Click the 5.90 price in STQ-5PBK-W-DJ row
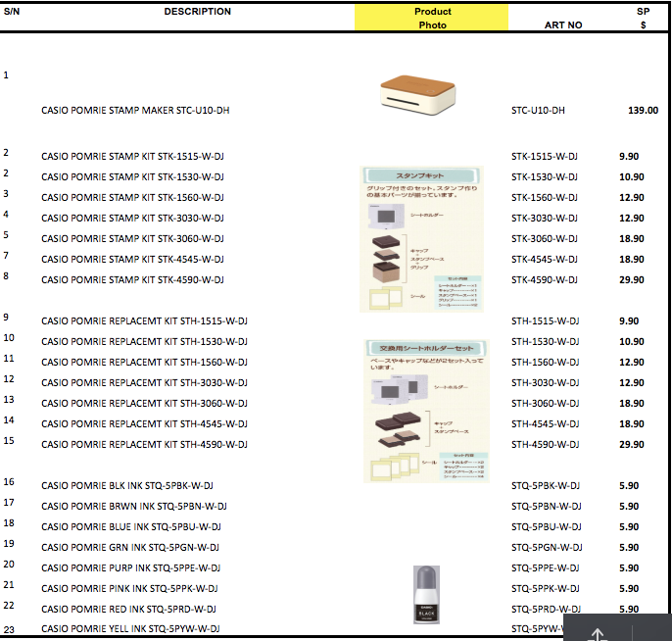Screen dimensions: 672x641 [x=629, y=485]
